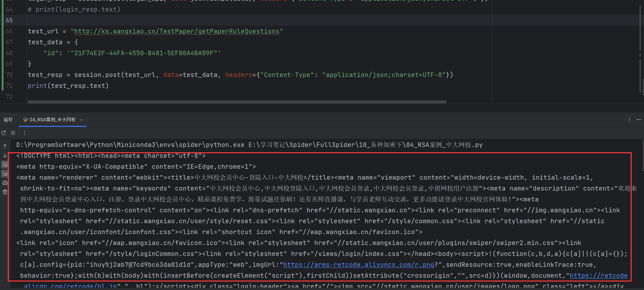Jump down the stack trace arrow
This screenshot has height=290, width=644.
coord(5,155)
